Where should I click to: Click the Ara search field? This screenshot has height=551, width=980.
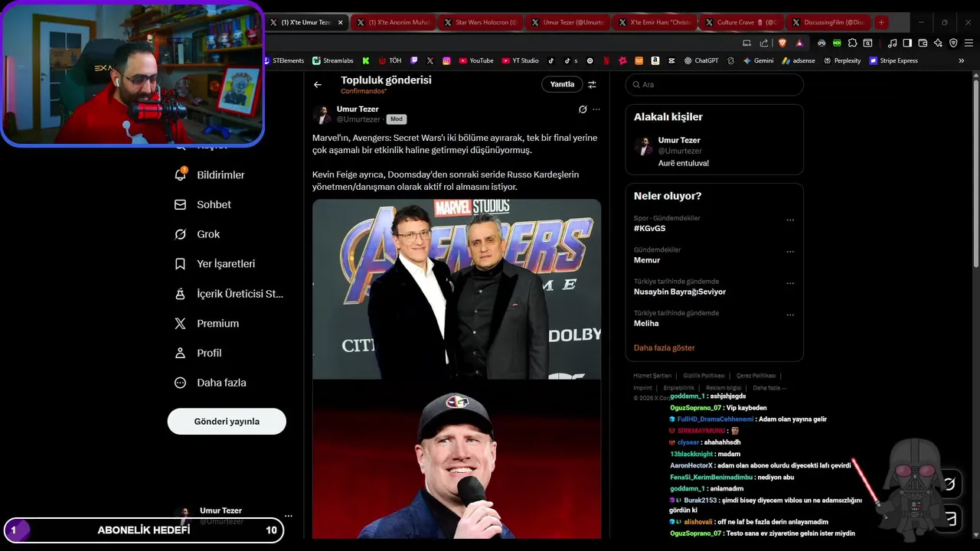coord(714,84)
